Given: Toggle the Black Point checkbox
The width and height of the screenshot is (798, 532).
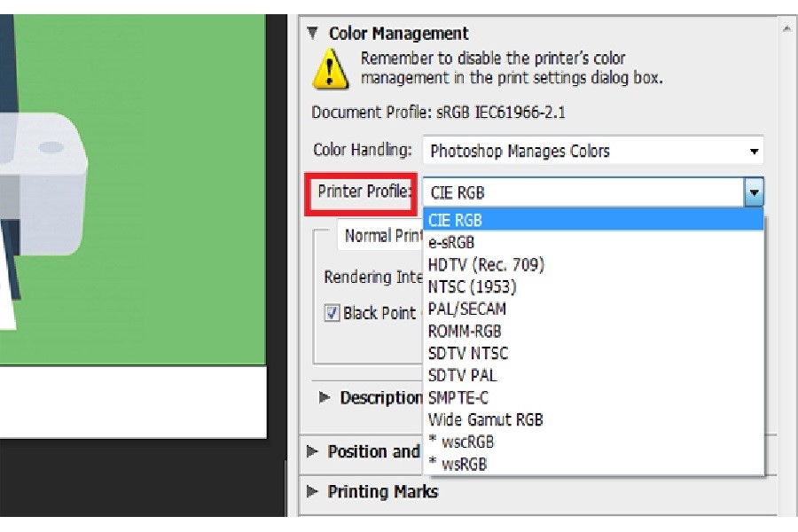Looking at the screenshot, I should [x=332, y=313].
